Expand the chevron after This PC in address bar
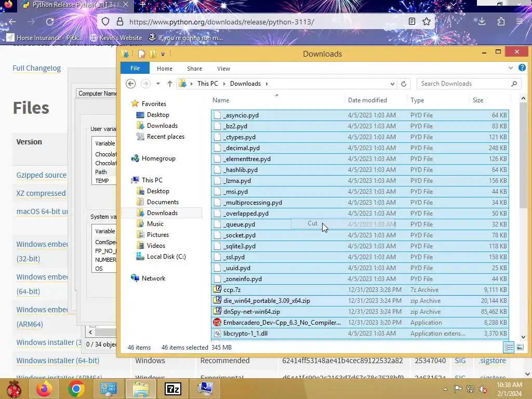The width and height of the screenshot is (532, 399). 224,84
